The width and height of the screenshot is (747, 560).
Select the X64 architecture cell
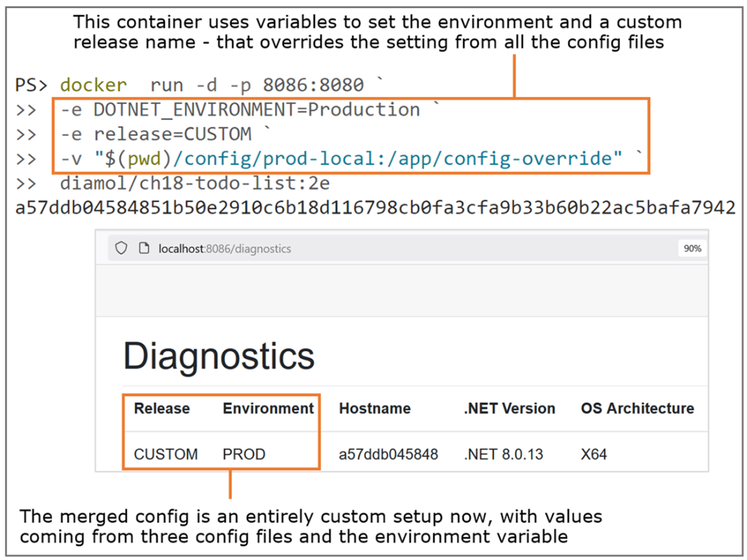tap(594, 454)
